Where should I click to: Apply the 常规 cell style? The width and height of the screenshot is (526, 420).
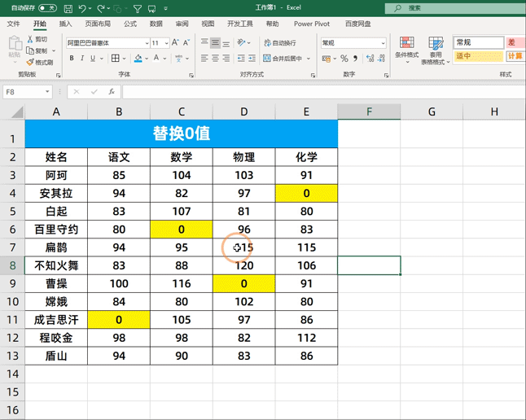478,42
